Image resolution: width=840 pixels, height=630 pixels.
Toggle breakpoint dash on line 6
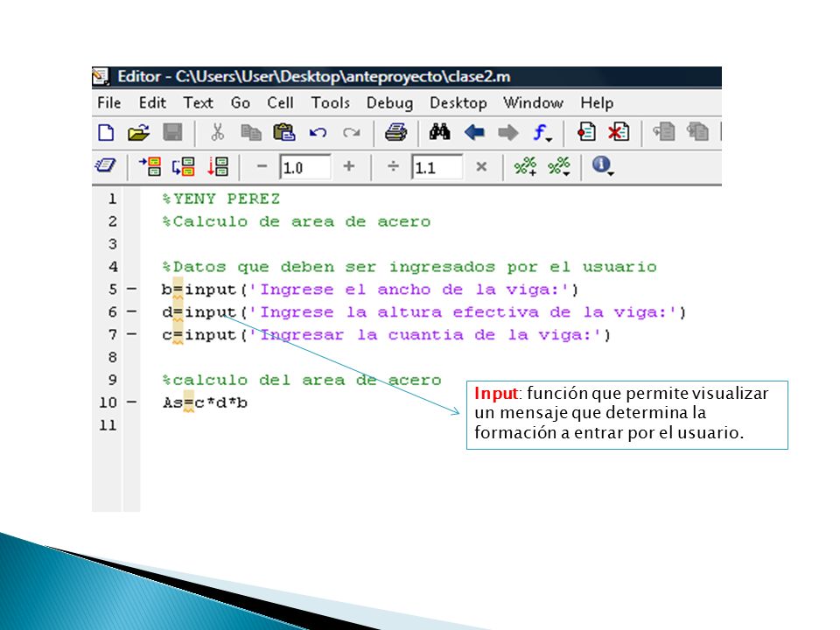click(131, 311)
